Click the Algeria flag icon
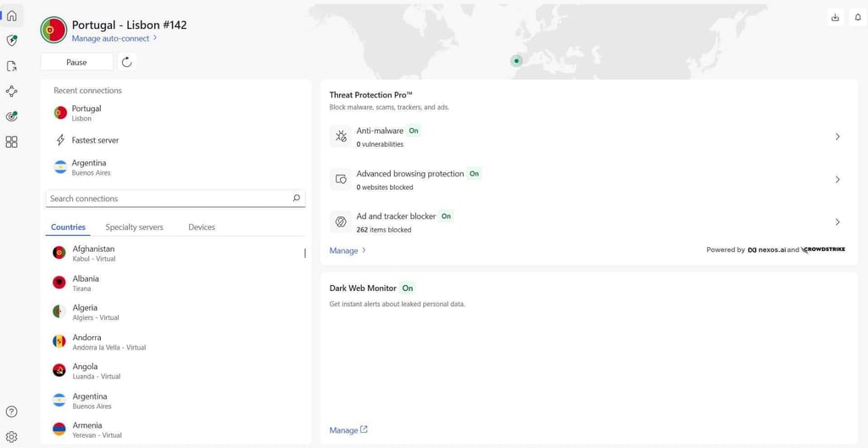The height and width of the screenshot is (448, 868). (59, 311)
